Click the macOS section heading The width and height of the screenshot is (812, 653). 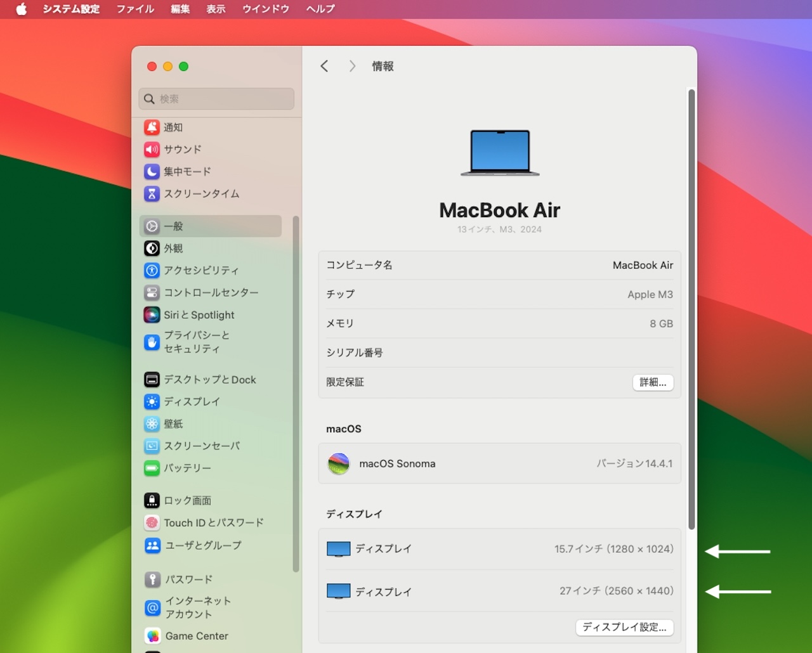[344, 429]
